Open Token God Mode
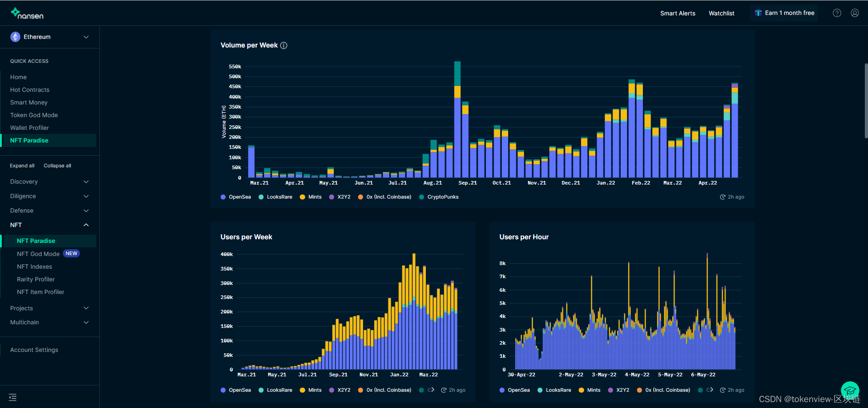This screenshot has height=408, width=868. (x=34, y=115)
